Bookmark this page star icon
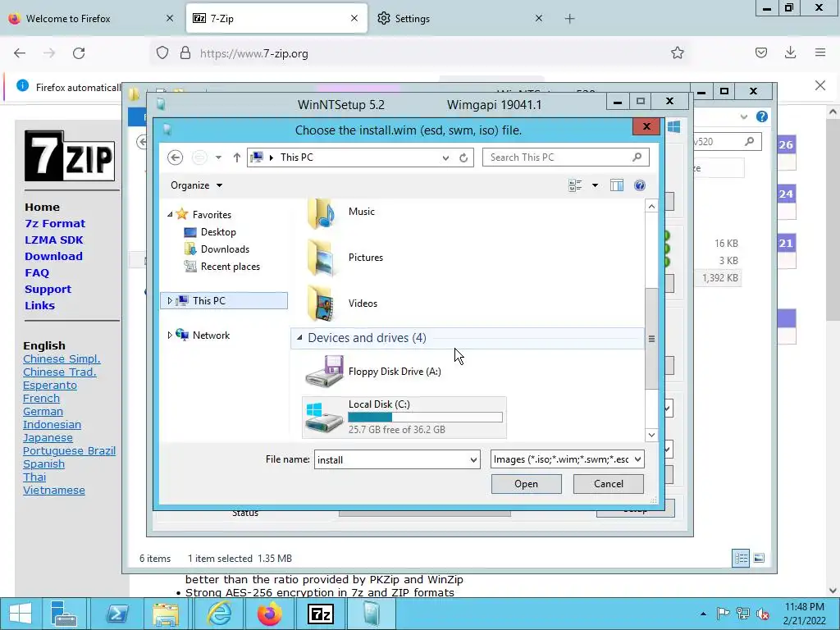 click(x=677, y=52)
